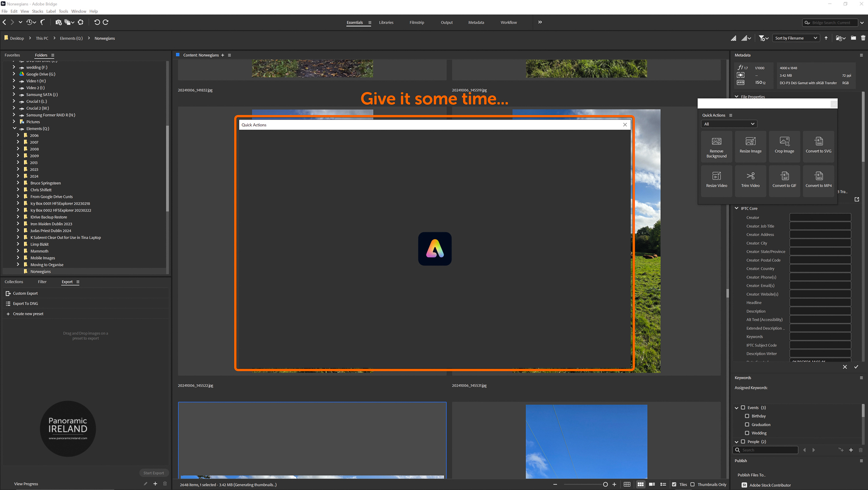Screen dimensions: 868x490
Task: Toggle ascending sort order arrow
Action: pos(826,38)
